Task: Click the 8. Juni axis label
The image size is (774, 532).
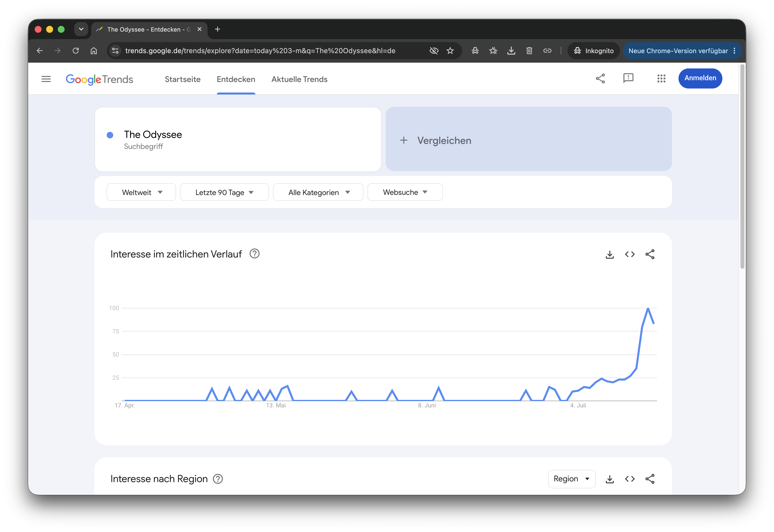Action: [427, 405]
